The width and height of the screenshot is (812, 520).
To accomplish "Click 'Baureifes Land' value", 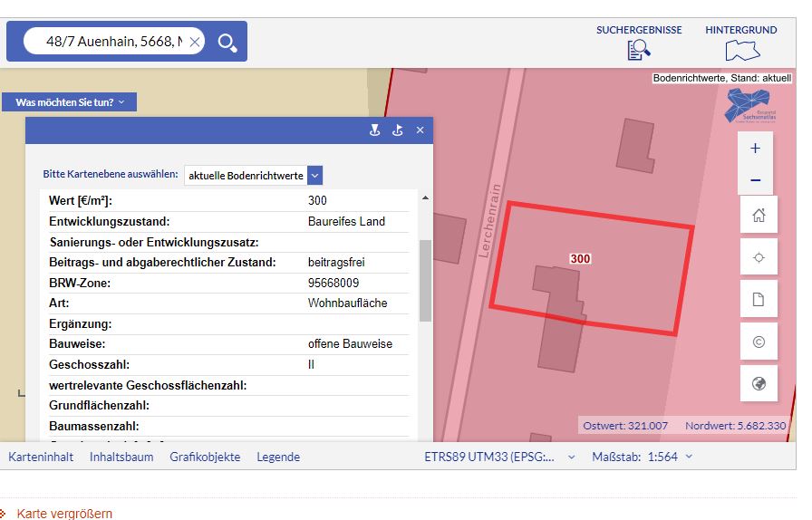I will [x=346, y=222].
